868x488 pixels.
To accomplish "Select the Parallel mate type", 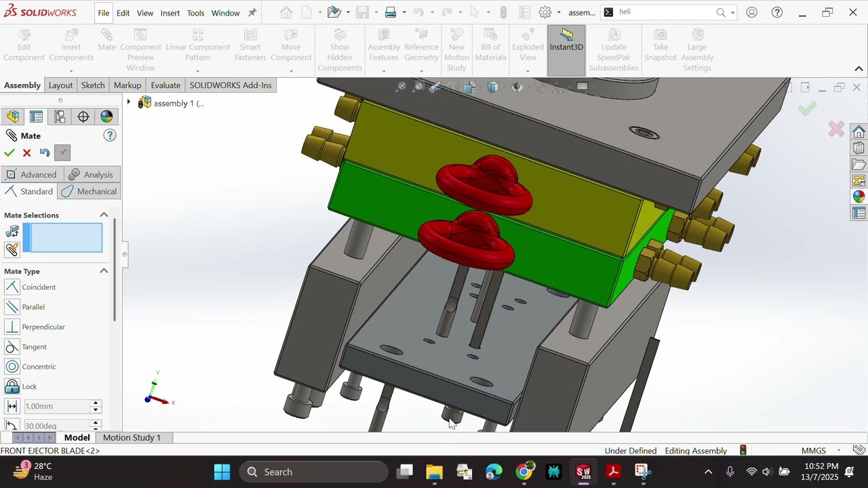I will (x=25, y=307).
